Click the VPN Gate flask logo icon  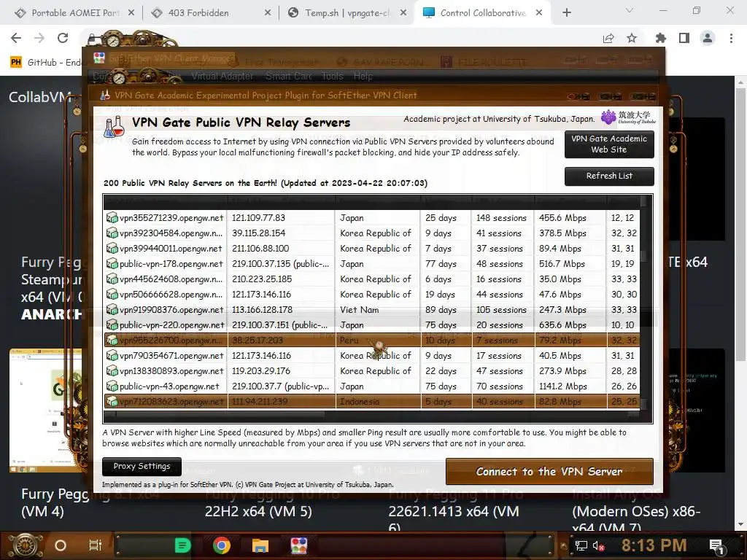pyautogui.click(x=115, y=126)
